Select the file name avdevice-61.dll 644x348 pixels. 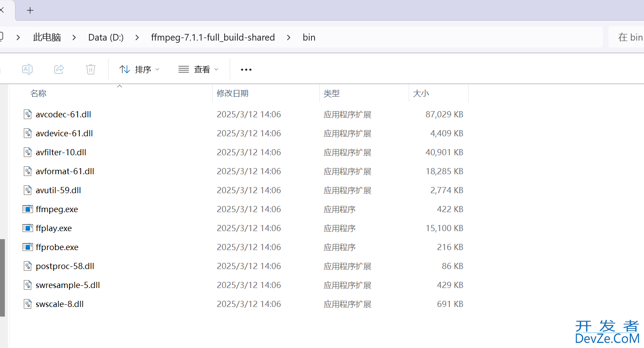click(x=64, y=133)
